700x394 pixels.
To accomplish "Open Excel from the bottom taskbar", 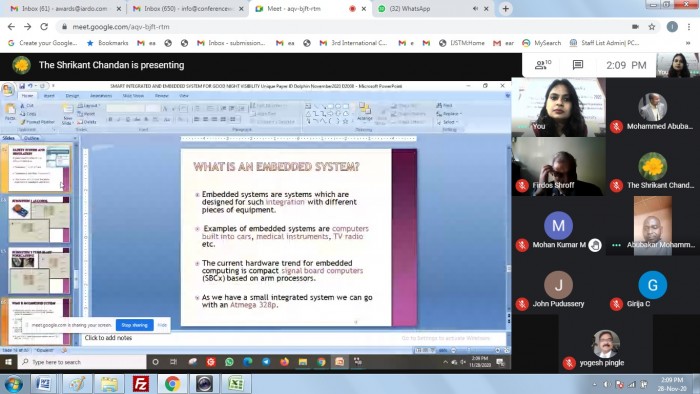I will point(236,384).
